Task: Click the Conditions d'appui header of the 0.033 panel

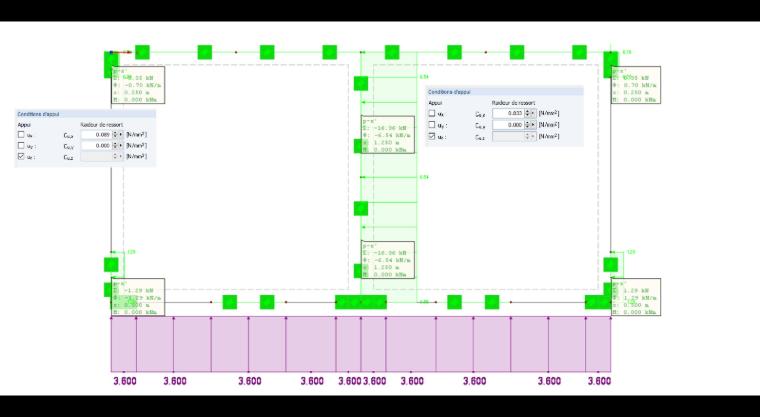Action: coord(504,92)
